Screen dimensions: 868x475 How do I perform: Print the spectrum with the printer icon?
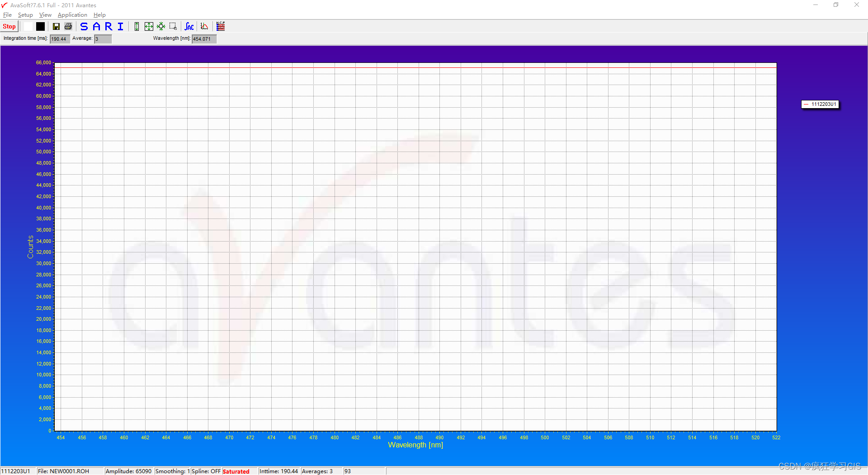click(x=68, y=27)
